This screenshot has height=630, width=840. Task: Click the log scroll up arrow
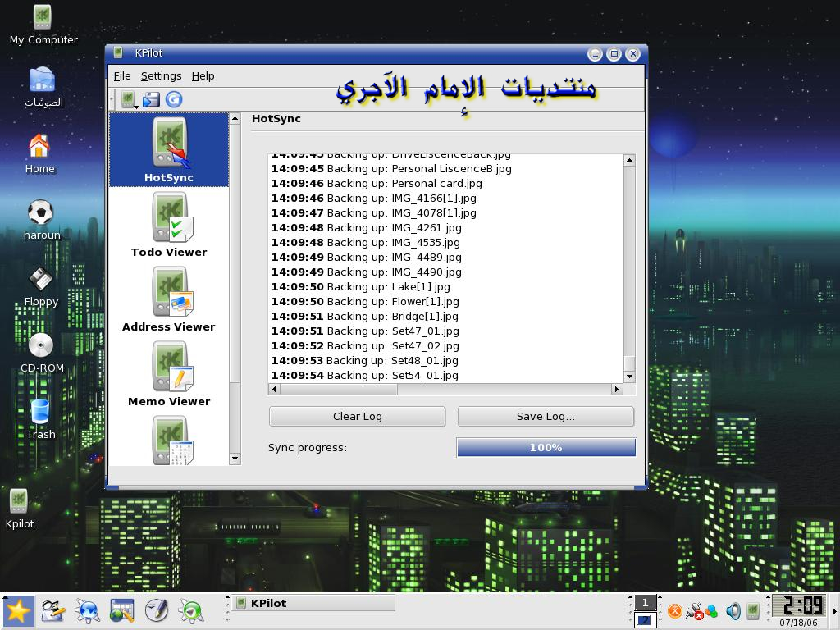coord(630,160)
